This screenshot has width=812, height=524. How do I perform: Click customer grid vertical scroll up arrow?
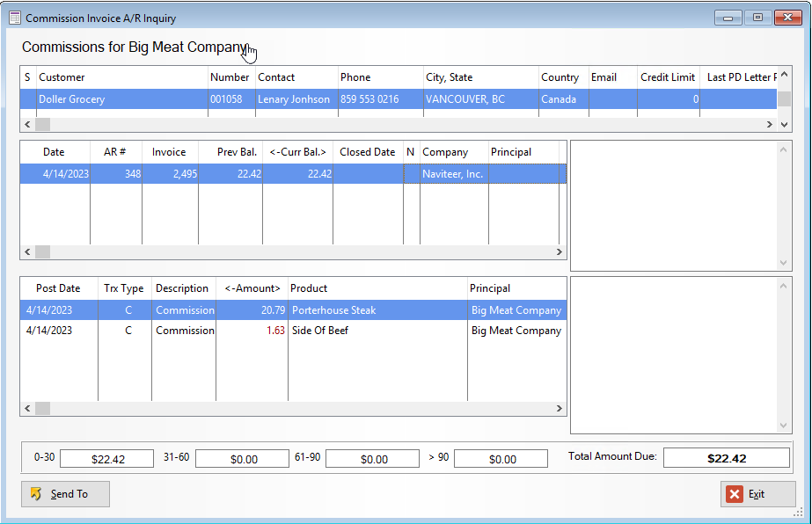point(784,75)
